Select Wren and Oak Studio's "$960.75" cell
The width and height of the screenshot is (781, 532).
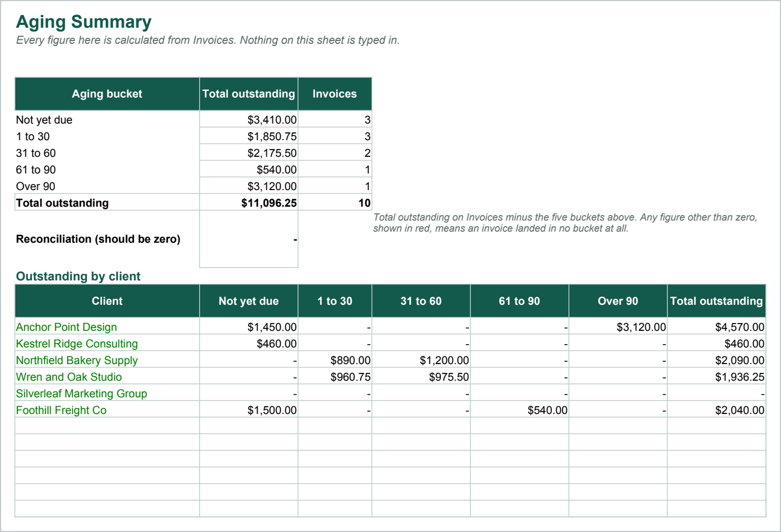tap(335, 377)
